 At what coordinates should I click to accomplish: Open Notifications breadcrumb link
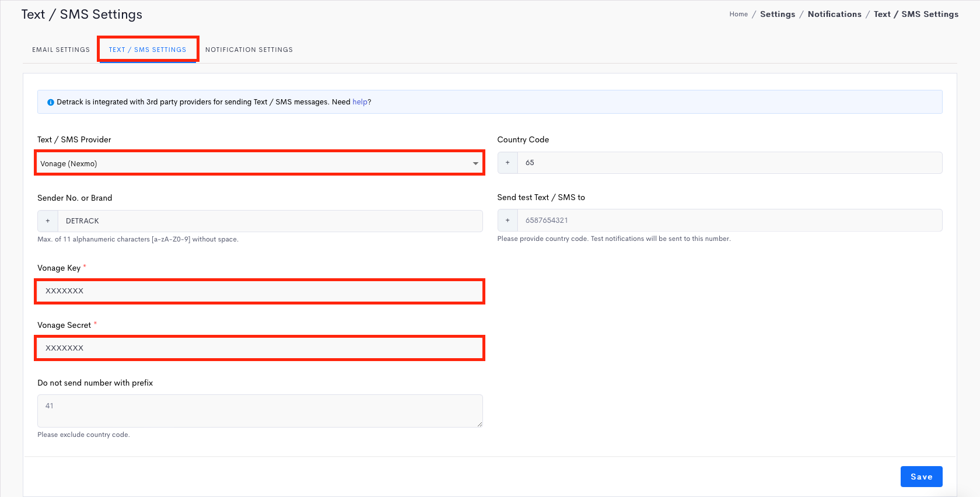click(x=834, y=14)
